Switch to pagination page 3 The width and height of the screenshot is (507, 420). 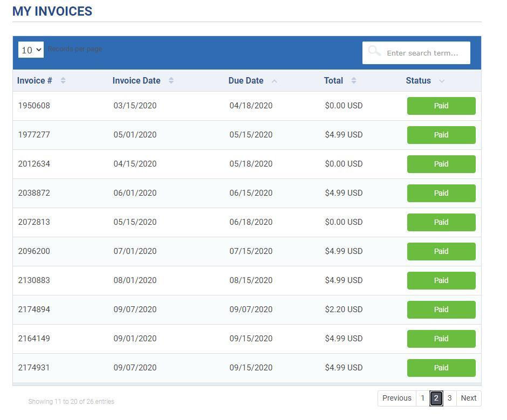tap(449, 398)
